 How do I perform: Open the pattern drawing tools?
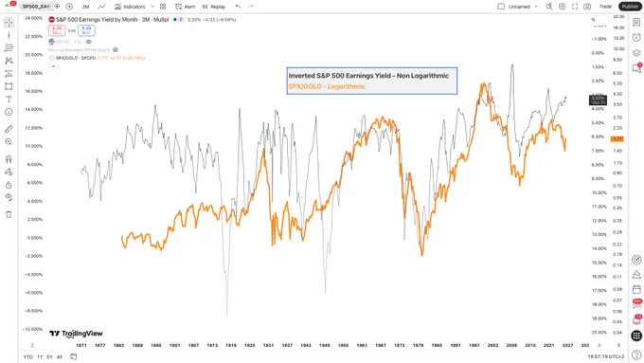(9, 61)
